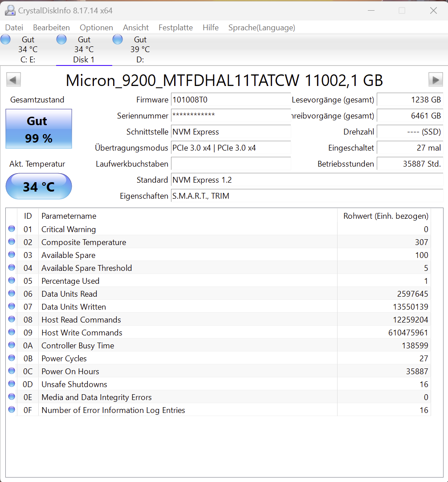Open the Datei menu
This screenshot has height=482, width=448.
pyautogui.click(x=14, y=28)
